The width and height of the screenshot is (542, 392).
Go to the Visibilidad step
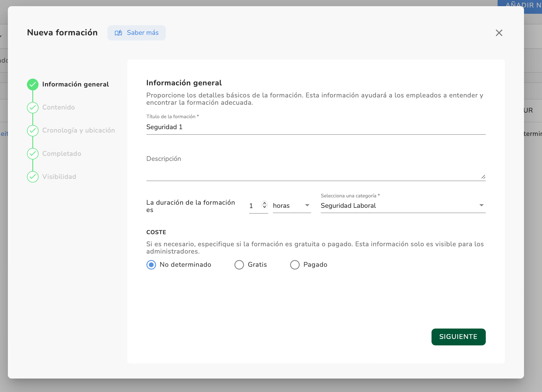[x=59, y=177]
